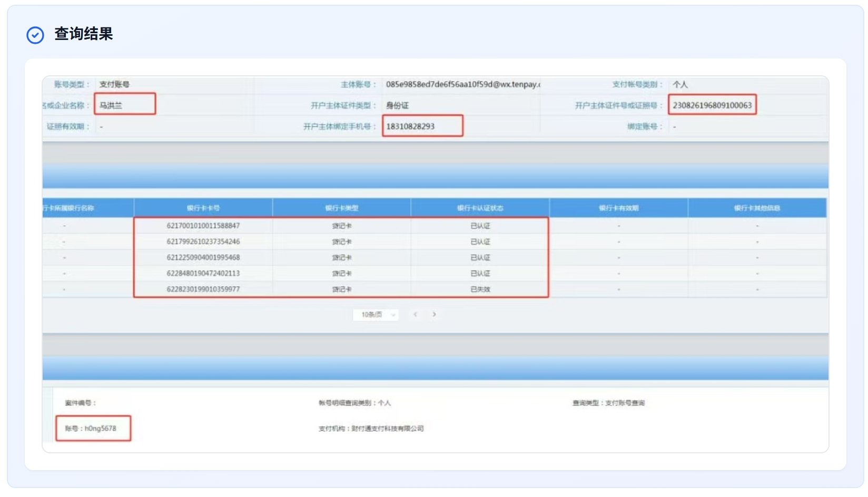Select the first card number in the table
The height and width of the screenshot is (497, 868).
[x=203, y=226]
